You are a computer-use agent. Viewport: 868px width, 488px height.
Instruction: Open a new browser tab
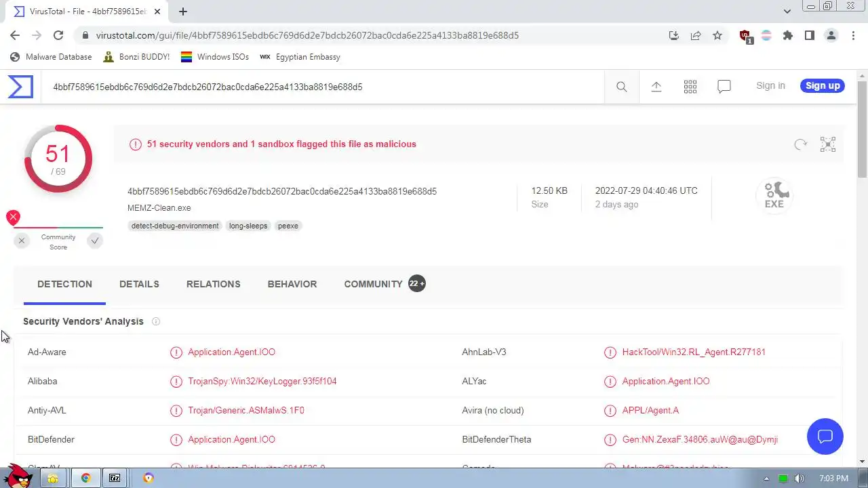pyautogui.click(x=183, y=12)
